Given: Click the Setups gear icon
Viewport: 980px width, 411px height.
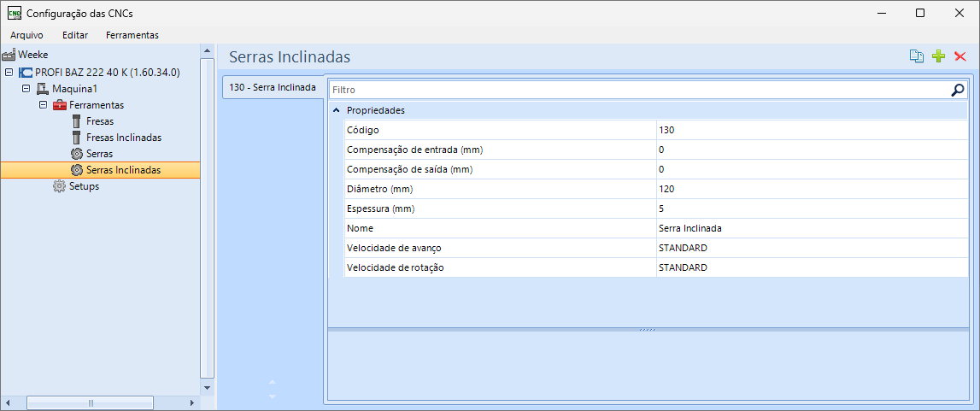Looking at the screenshot, I should (59, 186).
